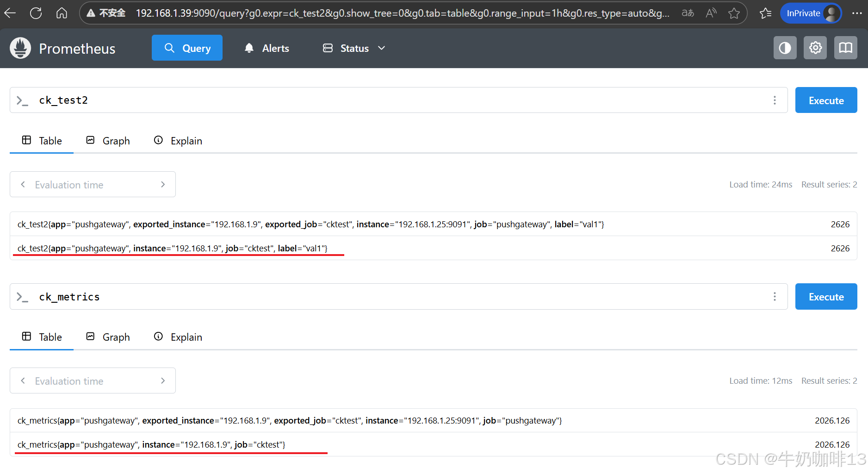Click the ck_test2 expression input field
The width and height of the screenshot is (868, 474).
[398, 100]
